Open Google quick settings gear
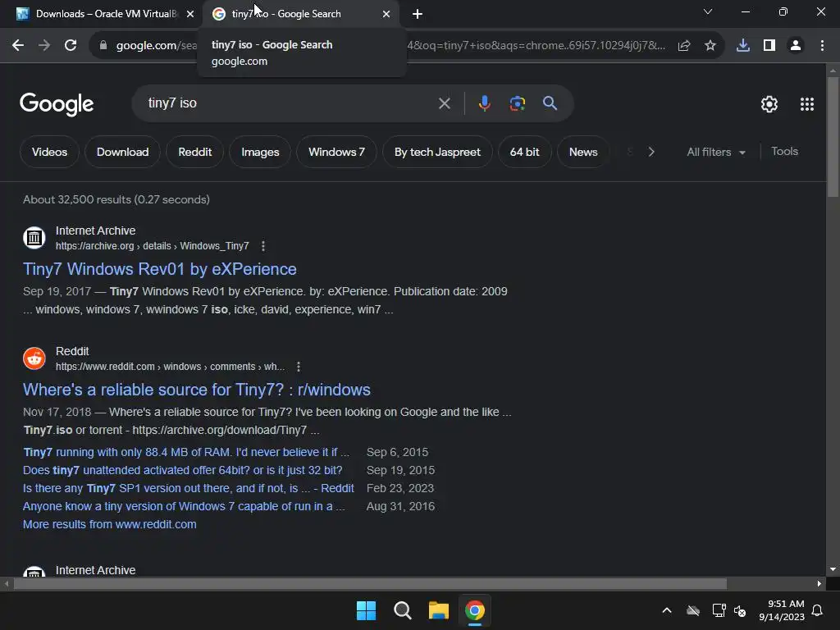 pos(769,104)
